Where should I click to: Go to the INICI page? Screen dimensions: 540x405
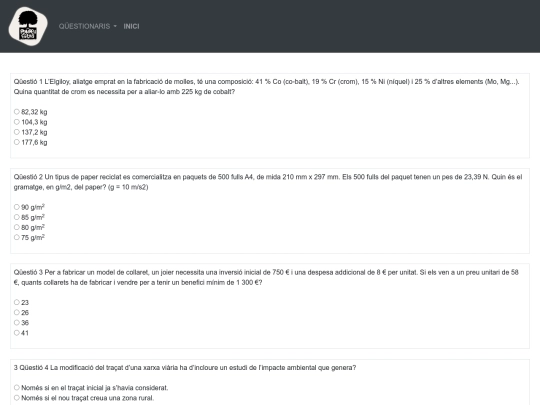132,26
